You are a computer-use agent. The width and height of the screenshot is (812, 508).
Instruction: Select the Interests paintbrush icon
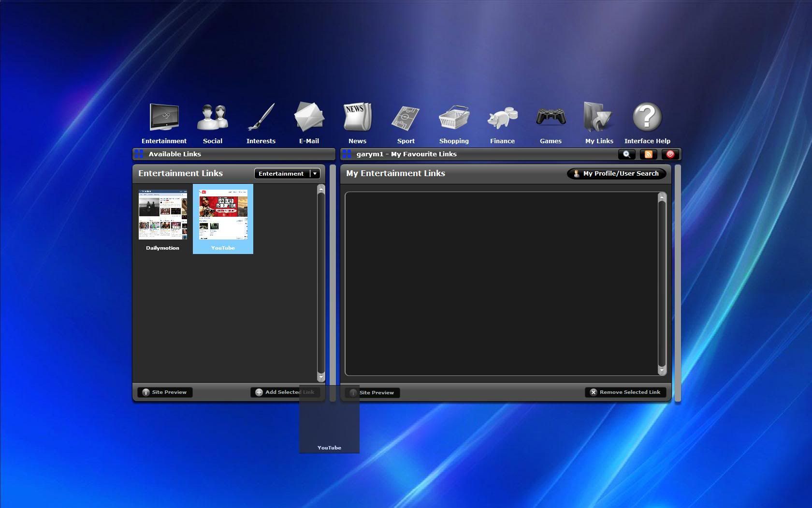coord(261,117)
